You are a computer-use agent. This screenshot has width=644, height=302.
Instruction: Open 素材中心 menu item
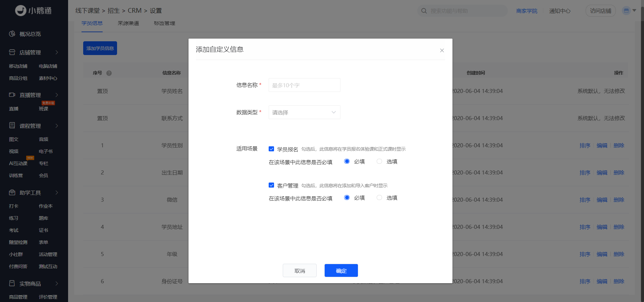pos(48,78)
